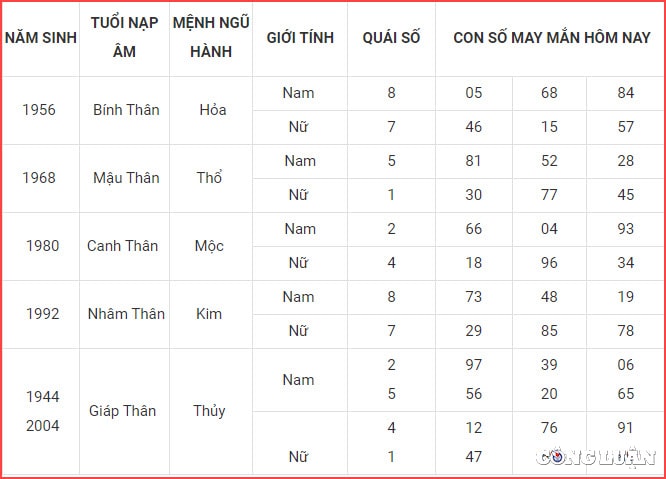Click the Canh Thân cell

pyautogui.click(x=122, y=246)
